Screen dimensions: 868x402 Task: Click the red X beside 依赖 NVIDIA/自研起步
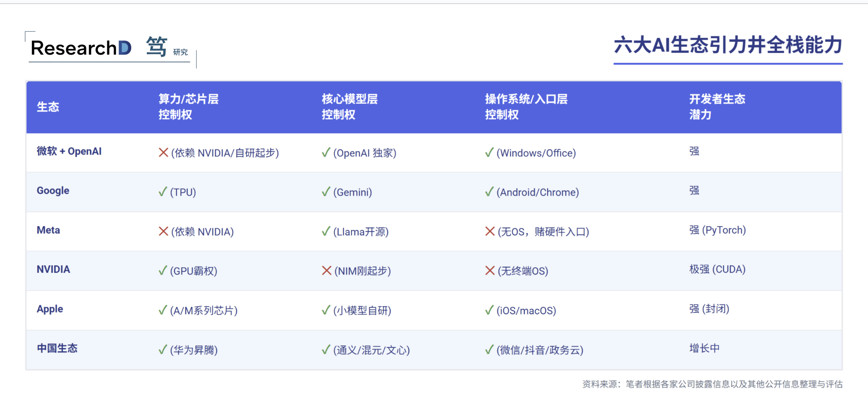[163, 153]
